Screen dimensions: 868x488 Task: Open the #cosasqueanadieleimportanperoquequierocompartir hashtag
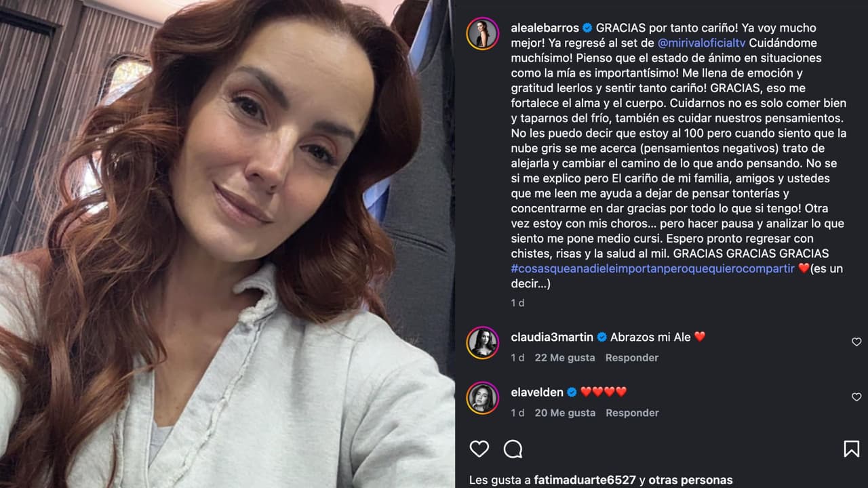coord(652,268)
